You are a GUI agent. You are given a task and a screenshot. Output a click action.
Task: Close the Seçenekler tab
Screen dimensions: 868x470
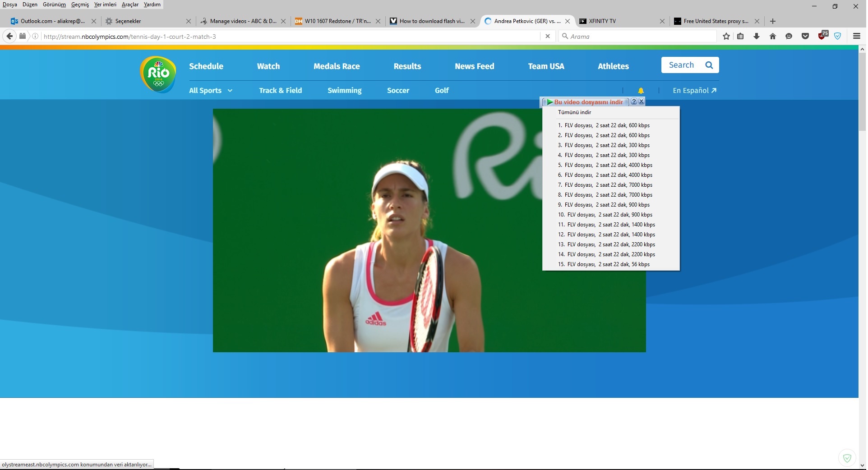pyautogui.click(x=188, y=21)
